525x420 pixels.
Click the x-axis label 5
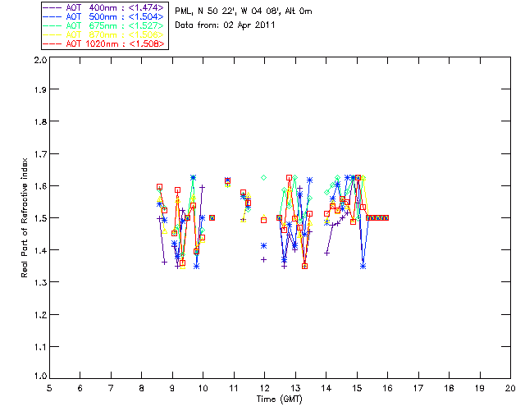(49, 388)
